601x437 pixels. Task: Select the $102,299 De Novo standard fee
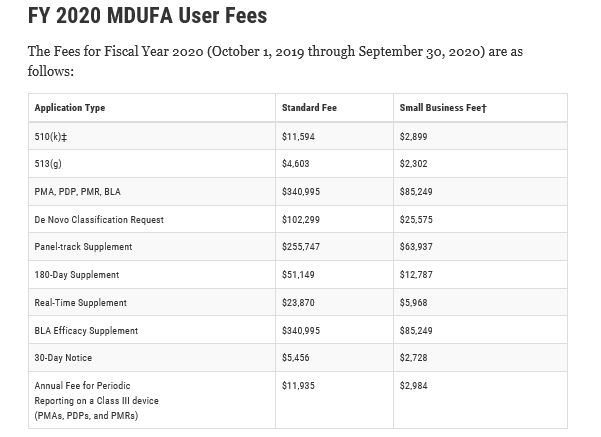click(x=301, y=220)
